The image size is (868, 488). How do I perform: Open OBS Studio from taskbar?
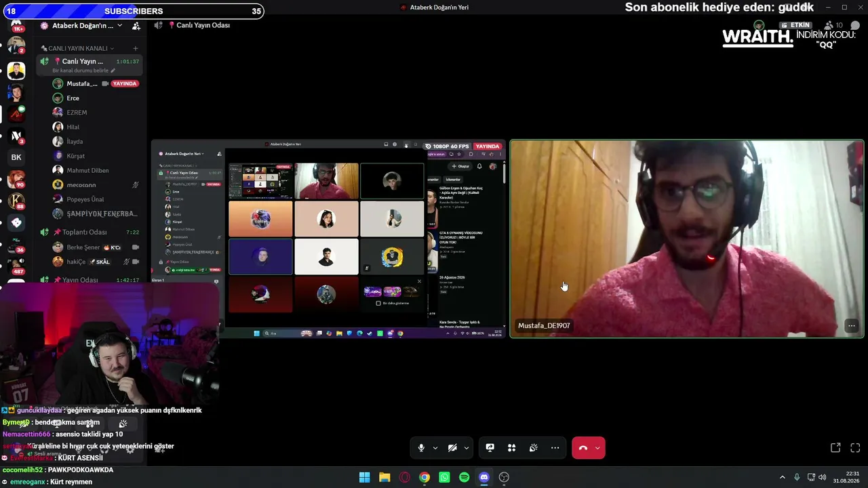coord(504,477)
